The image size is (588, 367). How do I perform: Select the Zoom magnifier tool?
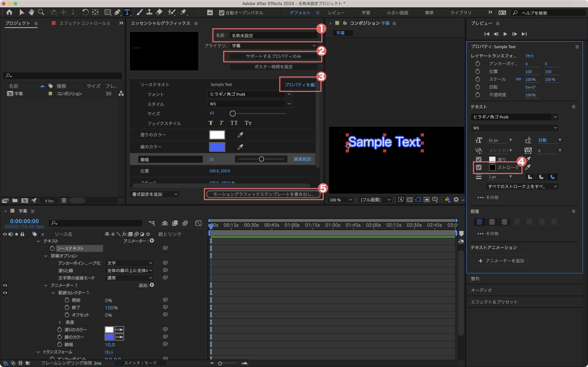pyautogui.click(x=41, y=12)
